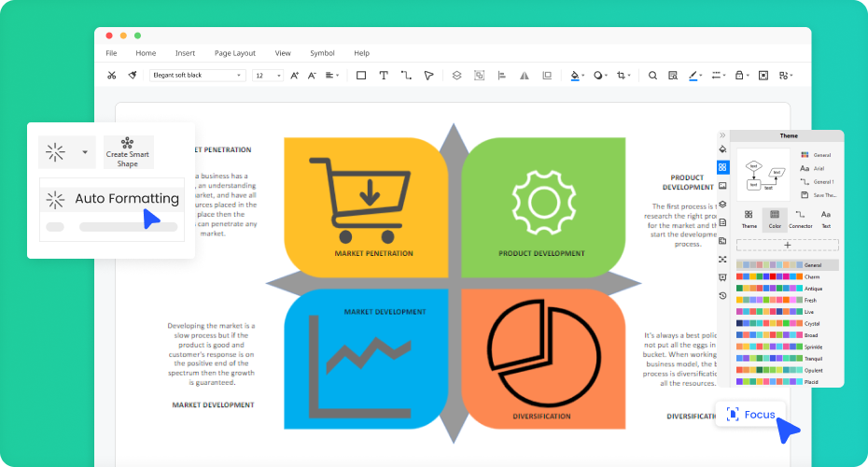Select the rectangle shape tool

click(361, 76)
